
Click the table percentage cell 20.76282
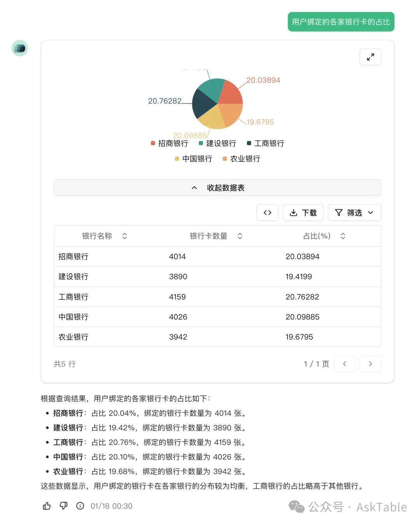point(302,297)
